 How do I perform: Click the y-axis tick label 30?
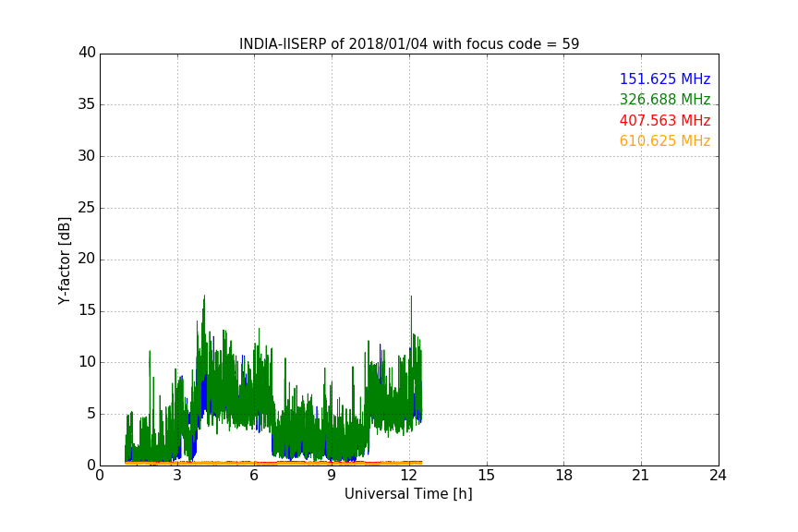pyautogui.click(x=87, y=156)
